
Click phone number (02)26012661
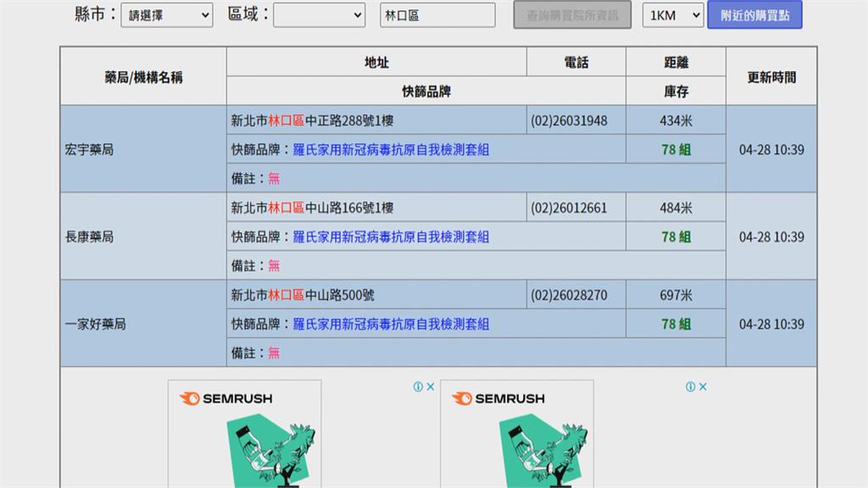coord(569,208)
